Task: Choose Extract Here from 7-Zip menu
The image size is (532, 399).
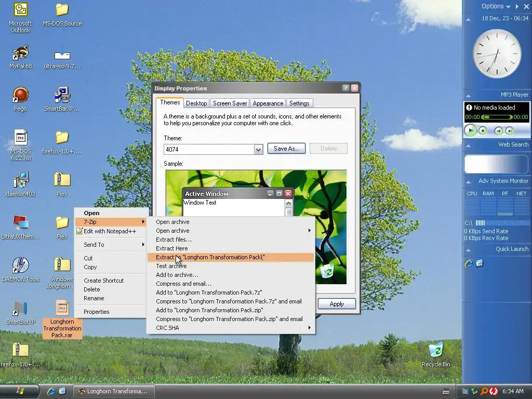Action: 231,248
